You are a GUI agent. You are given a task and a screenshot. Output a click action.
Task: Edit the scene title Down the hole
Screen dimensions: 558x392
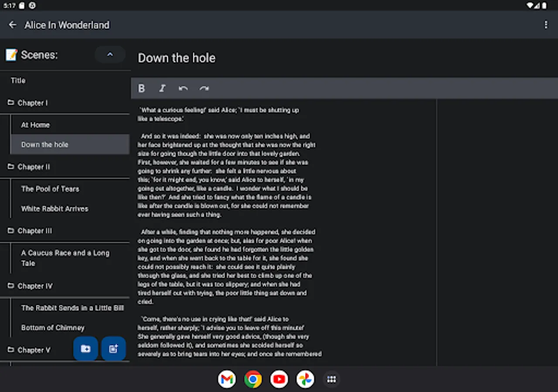[x=177, y=58]
